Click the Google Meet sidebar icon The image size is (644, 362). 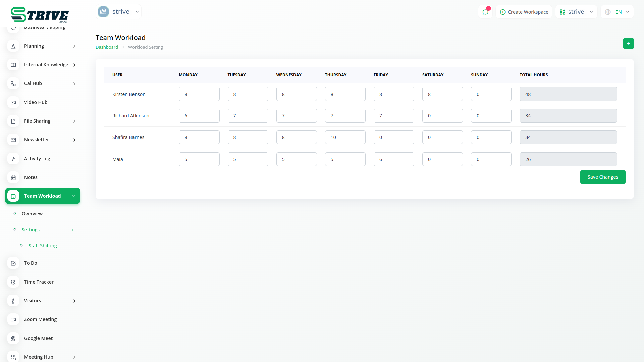[x=13, y=338]
